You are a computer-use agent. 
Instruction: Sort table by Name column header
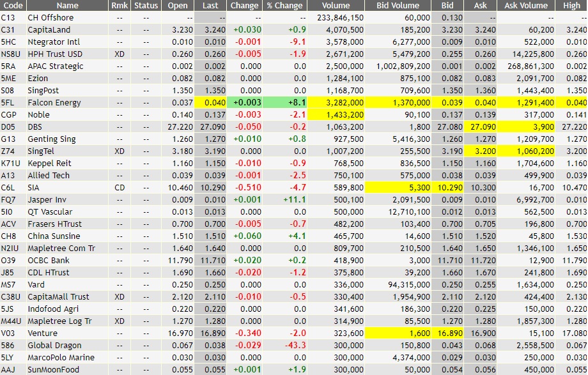(68, 5)
